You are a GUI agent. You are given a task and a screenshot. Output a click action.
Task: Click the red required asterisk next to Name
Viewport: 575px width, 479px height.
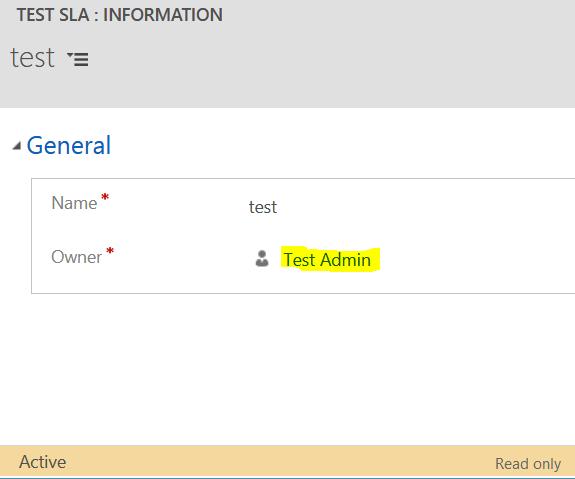(x=105, y=197)
